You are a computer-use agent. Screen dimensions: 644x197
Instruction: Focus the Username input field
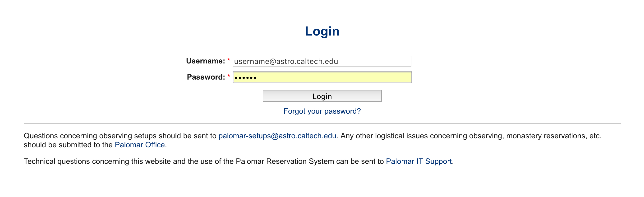(x=322, y=61)
